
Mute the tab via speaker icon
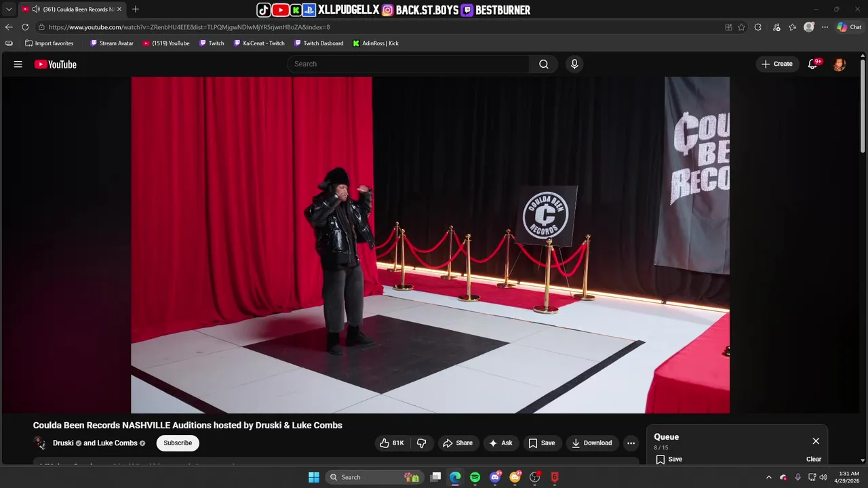pyautogui.click(x=35, y=9)
